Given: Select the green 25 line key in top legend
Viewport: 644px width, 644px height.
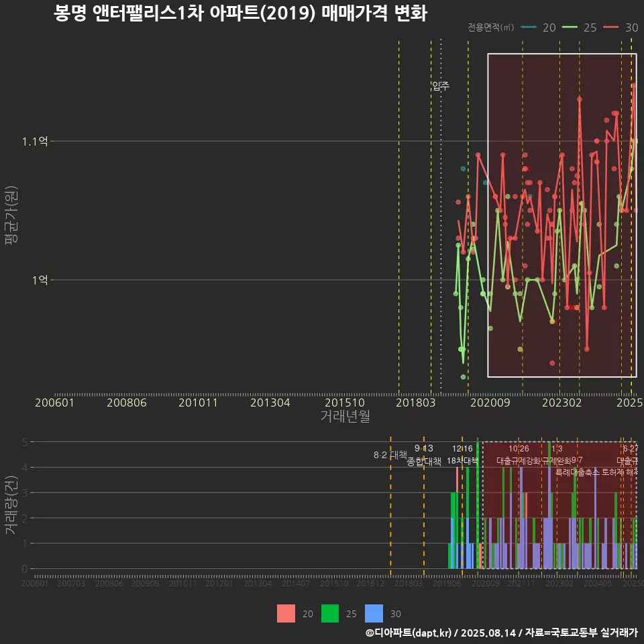Looking at the screenshot, I should [x=570, y=27].
